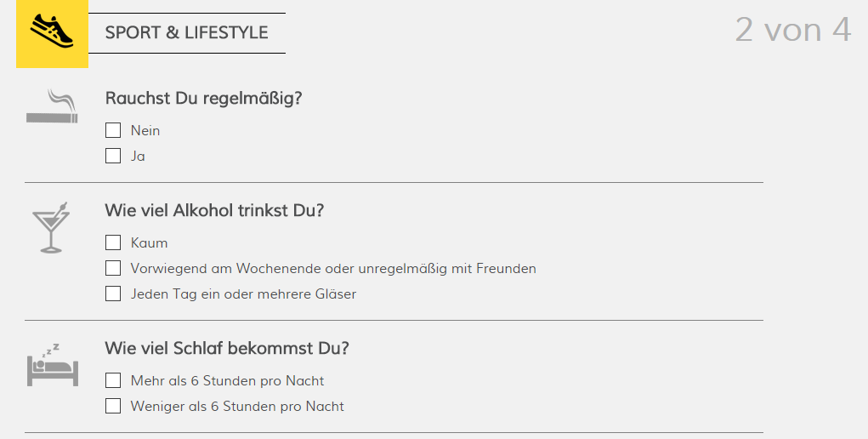Tick the Kaum alcohol checkbox

[113, 242]
